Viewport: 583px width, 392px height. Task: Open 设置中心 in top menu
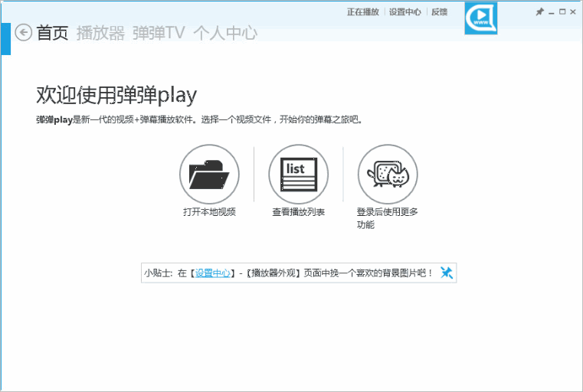(x=405, y=12)
